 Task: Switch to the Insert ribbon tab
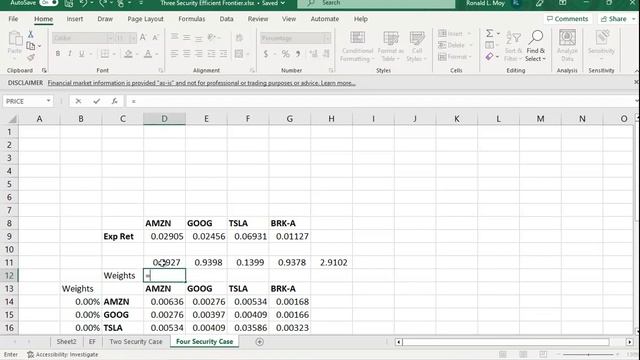[75, 19]
